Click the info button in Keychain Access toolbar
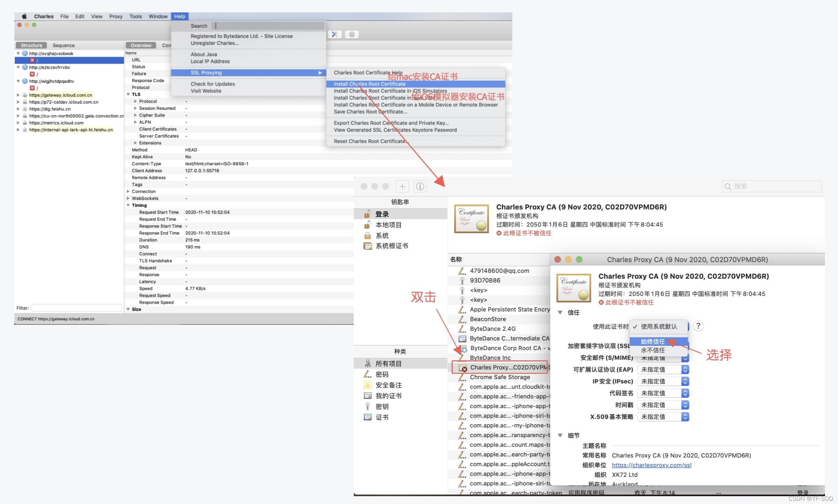 [x=420, y=186]
